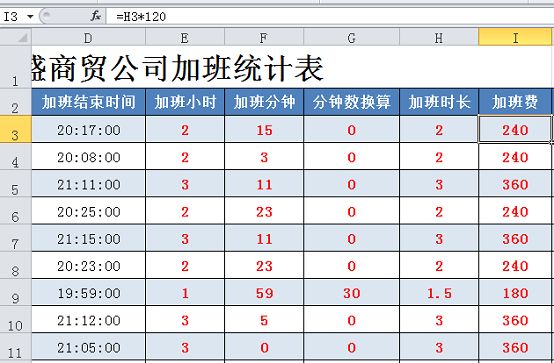The image size is (554, 363).
Task: Select 加班分钟 cell showing 59
Action: (x=264, y=293)
